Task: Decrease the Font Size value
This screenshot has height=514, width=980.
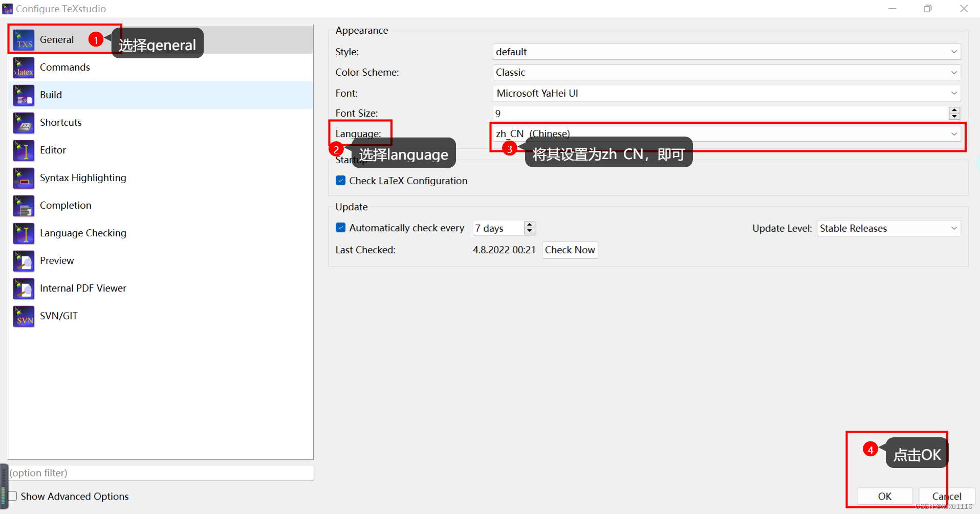Action: point(954,116)
